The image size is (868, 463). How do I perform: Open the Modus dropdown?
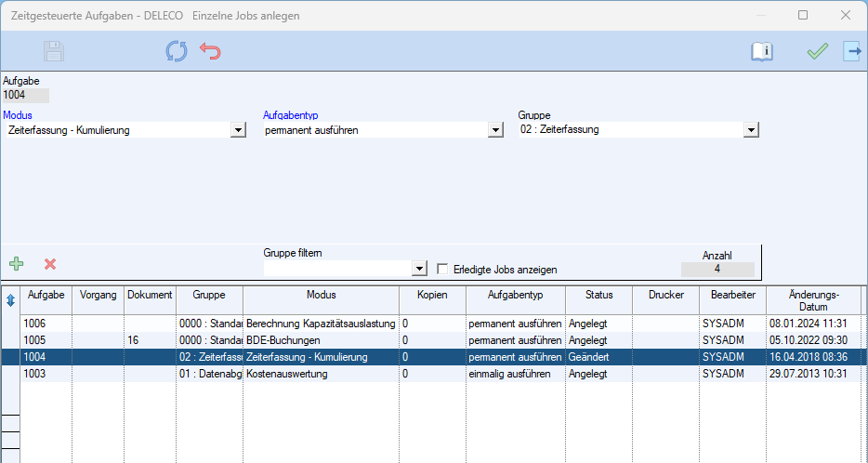(238, 130)
